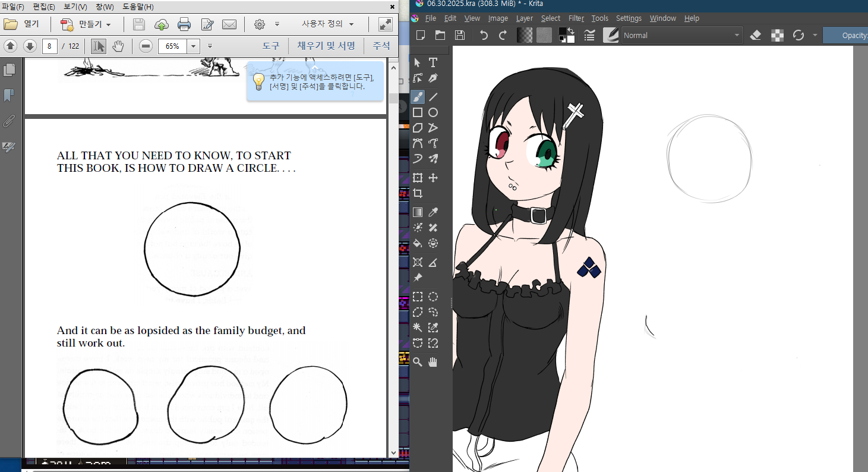Expand the dropdown arrow beside PDF gear icon
The image size is (868, 472).
tap(277, 24)
